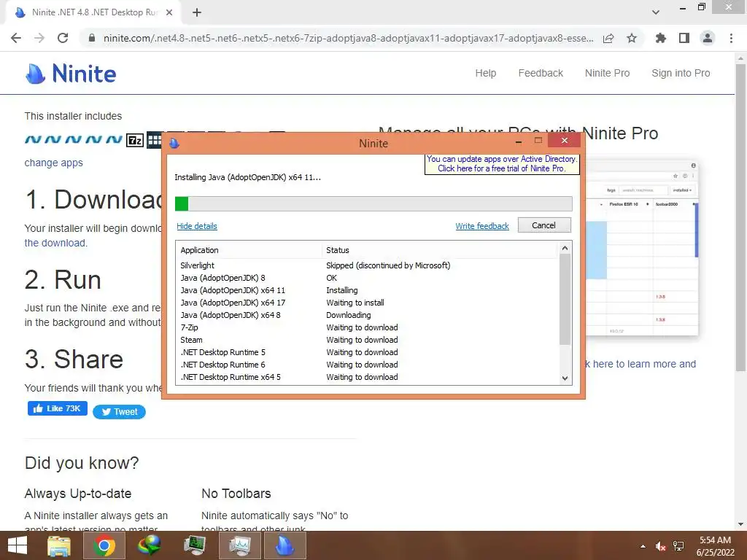This screenshot has height=560, width=747.
Task: Open Task Manager graph taskbar icon
Action: 240,545
